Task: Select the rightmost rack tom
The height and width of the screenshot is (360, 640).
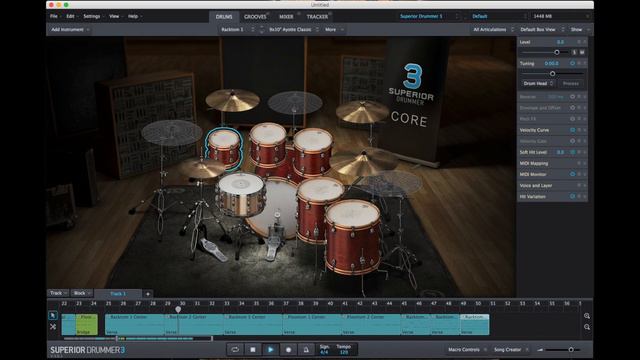Action: (313, 153)
